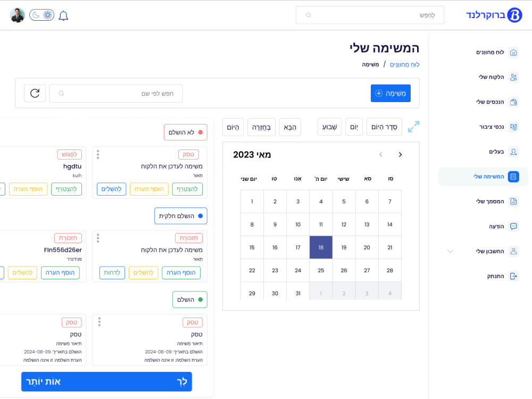
Task: Click the hgdtu task title
Action: (x=72, y=166)
